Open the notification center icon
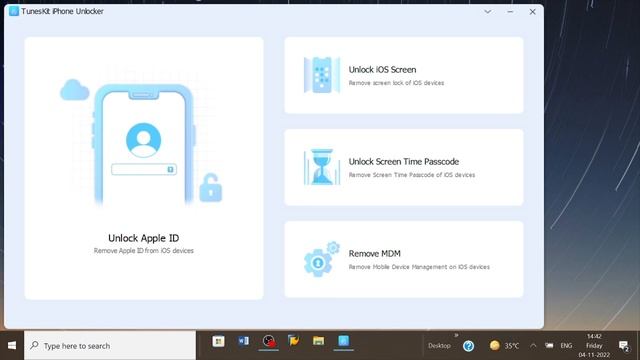 623,346
